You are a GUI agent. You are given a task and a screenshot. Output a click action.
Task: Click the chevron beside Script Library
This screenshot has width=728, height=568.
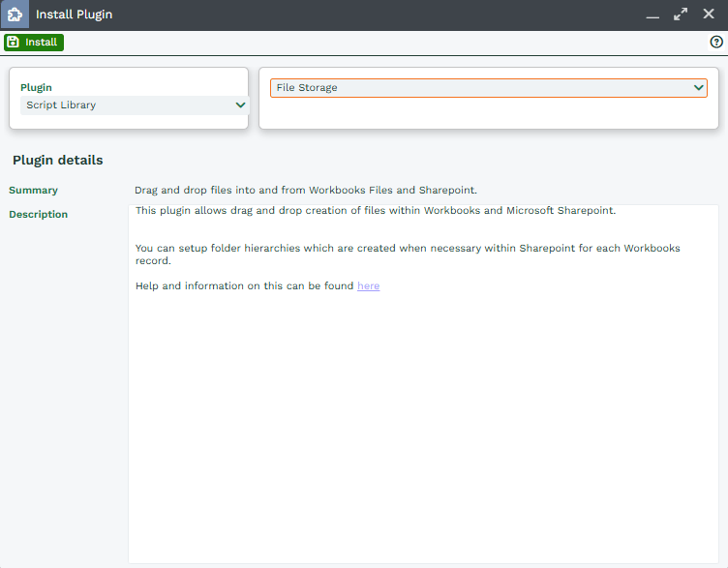click(x=240, y=105)
